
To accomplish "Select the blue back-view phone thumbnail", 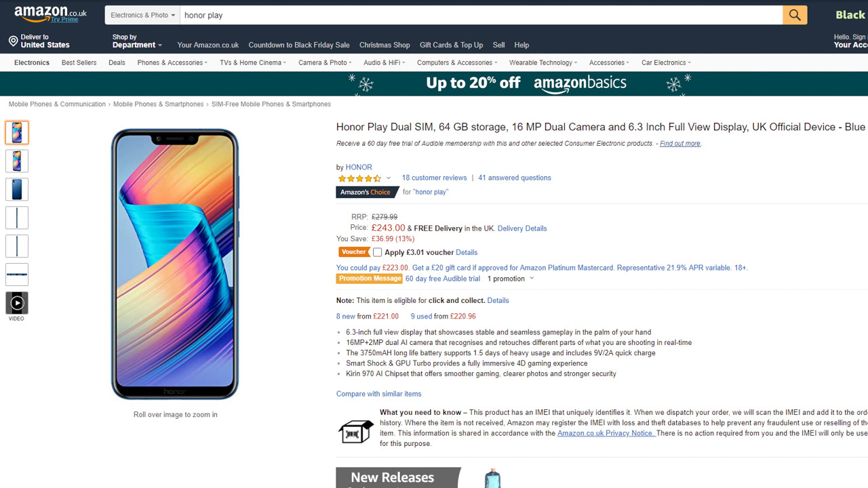I will tap(17, 190).
